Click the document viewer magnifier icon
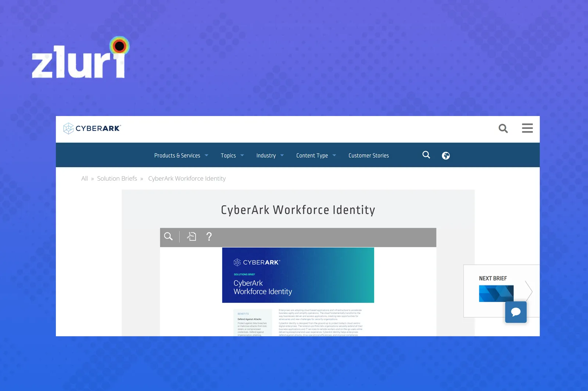Viewport: 588px width, 391px height. tap(168, 236)
